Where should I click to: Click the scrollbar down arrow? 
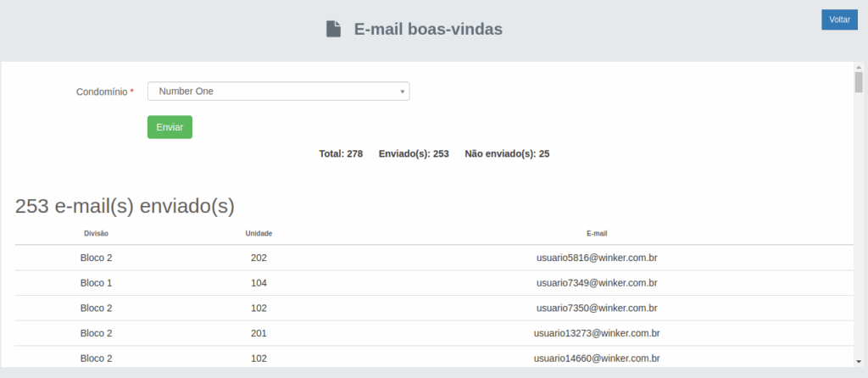859,361
